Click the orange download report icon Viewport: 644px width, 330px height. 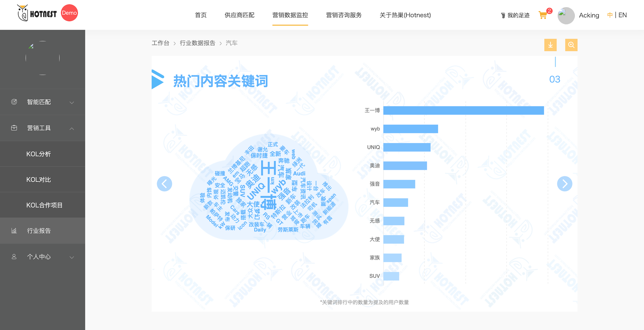[550, 45]
